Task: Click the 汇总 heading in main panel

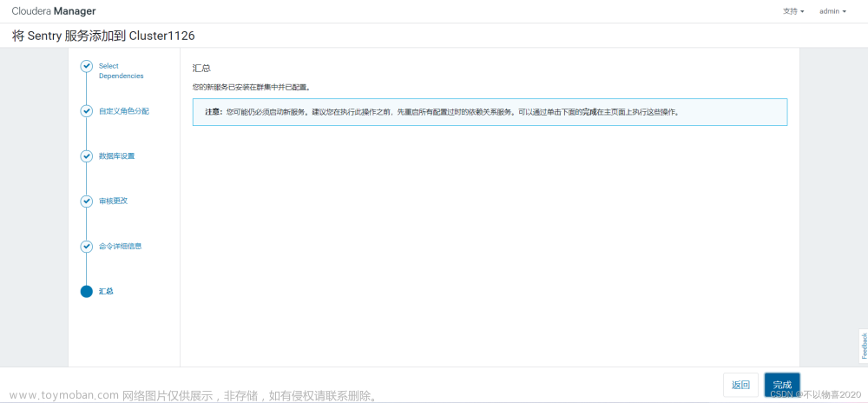Action: click(201, 69)
